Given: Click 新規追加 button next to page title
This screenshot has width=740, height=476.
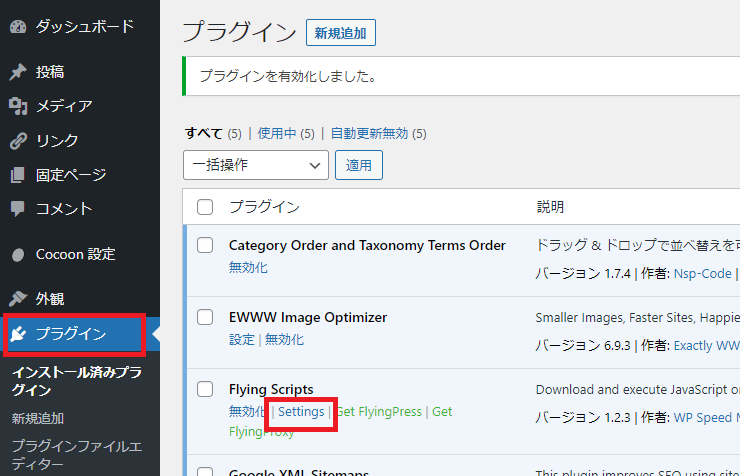Looking at the screenshot, I should (x=341, y=33).
